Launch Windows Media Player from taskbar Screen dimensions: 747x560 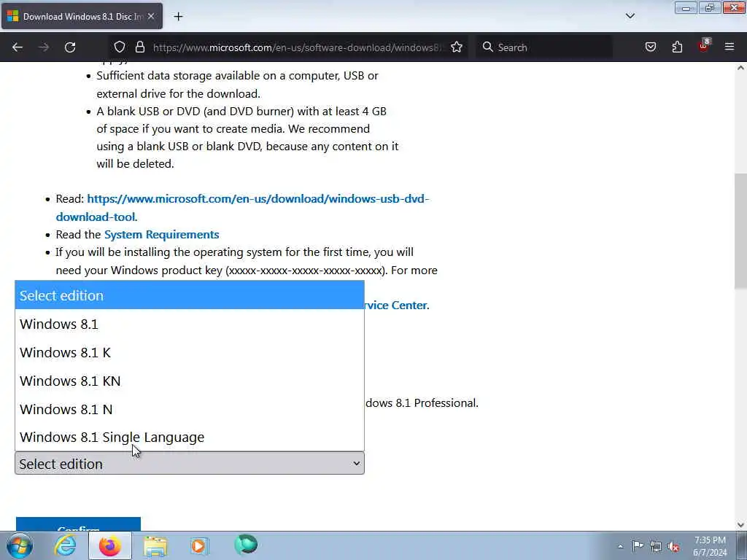click(x=199, y=545)
